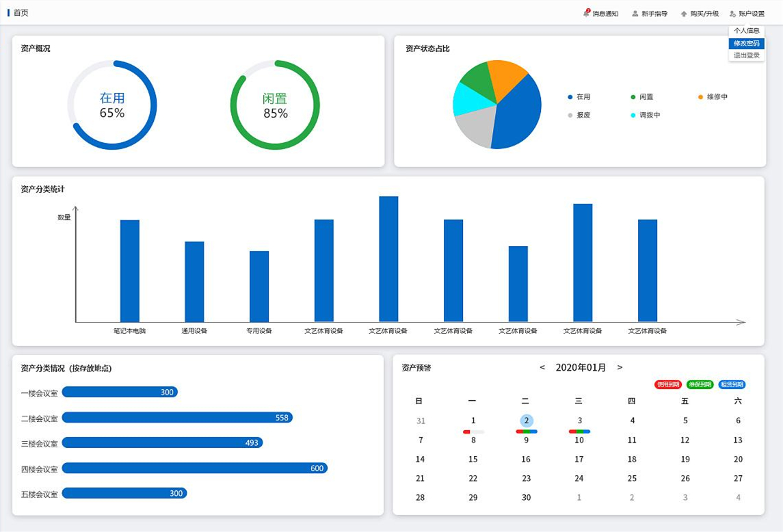Viewport: 783px width, 532px height.
Task: Toggle the 使用到期 red filter tag
Action: tap(668, 384)
